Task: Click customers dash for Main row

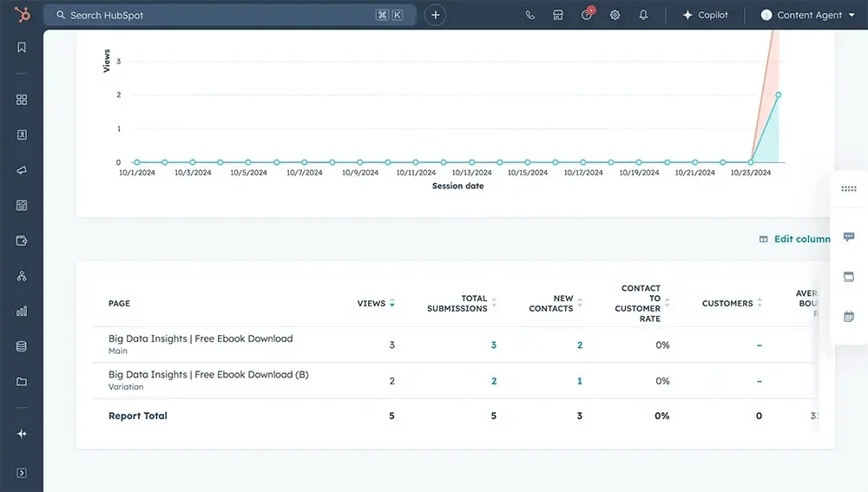Action: click(x=759, y=345)
